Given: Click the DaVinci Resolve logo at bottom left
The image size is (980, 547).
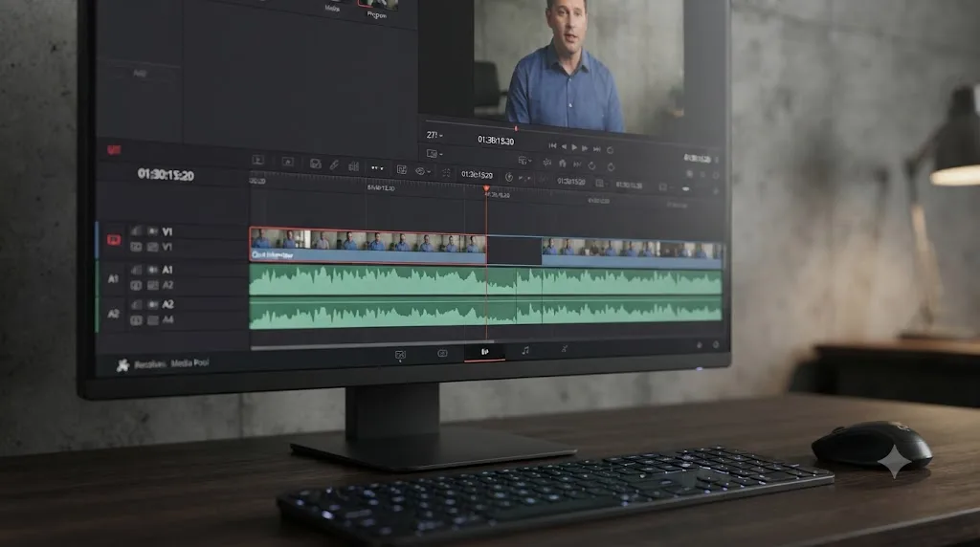Looking at the screenshot, I should [122, 365].
